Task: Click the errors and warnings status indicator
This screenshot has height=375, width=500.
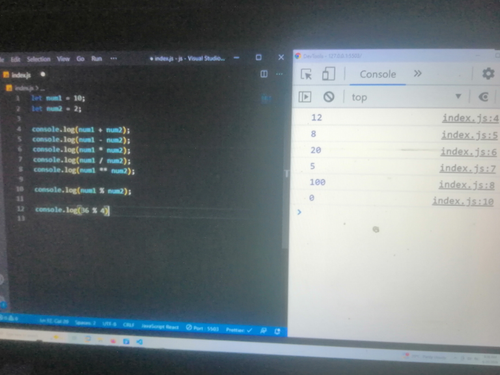Action: click(9, 318)
